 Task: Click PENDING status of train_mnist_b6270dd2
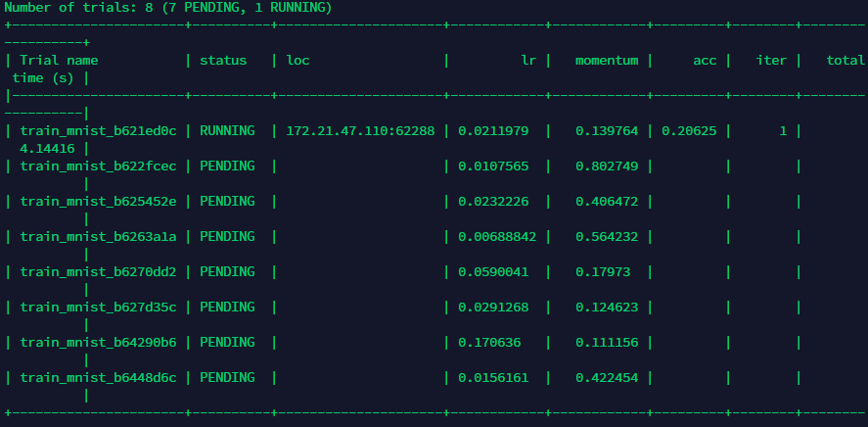coord(227,272)
